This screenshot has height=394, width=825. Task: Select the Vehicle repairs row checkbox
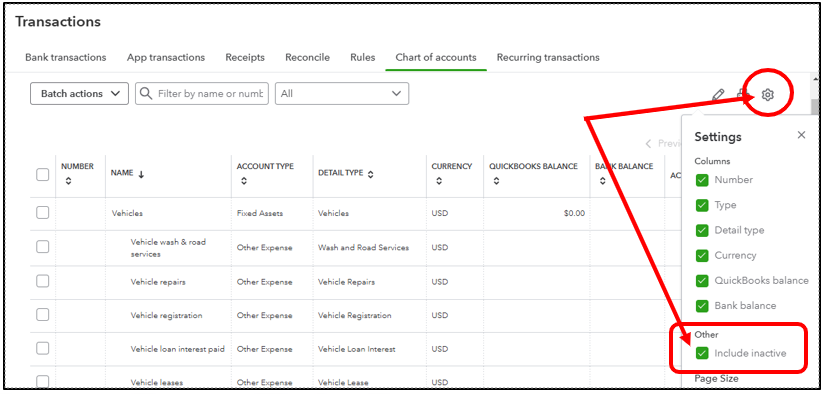pos(43,281)
